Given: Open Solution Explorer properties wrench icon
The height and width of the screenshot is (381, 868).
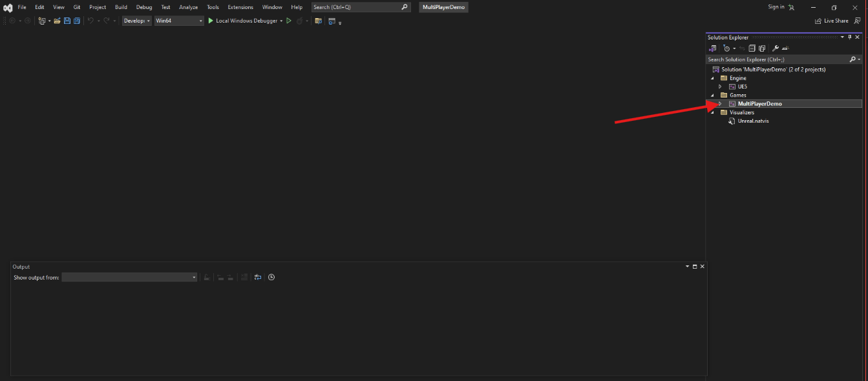Looking at the screenshot, I should click(x=775, y=48).
